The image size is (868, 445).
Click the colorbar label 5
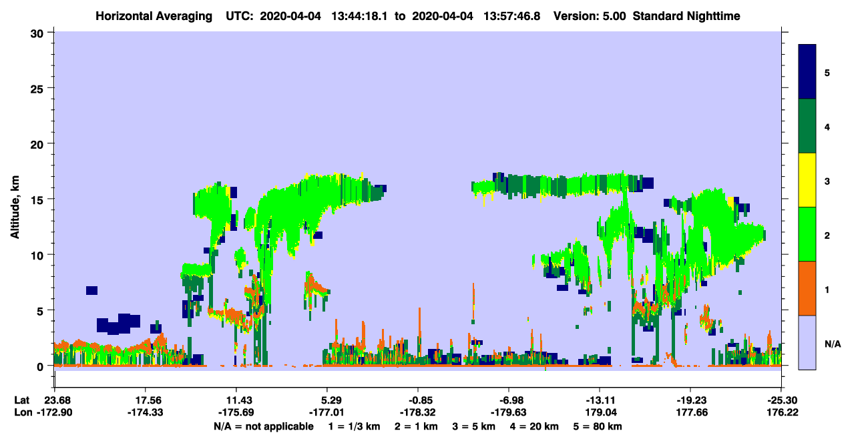point(827,72)
